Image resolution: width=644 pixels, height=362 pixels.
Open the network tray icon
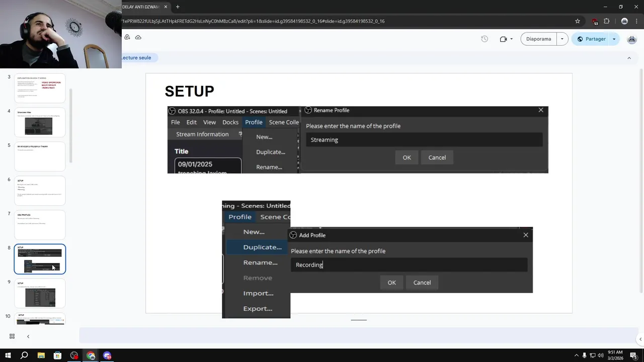[592, 355]
